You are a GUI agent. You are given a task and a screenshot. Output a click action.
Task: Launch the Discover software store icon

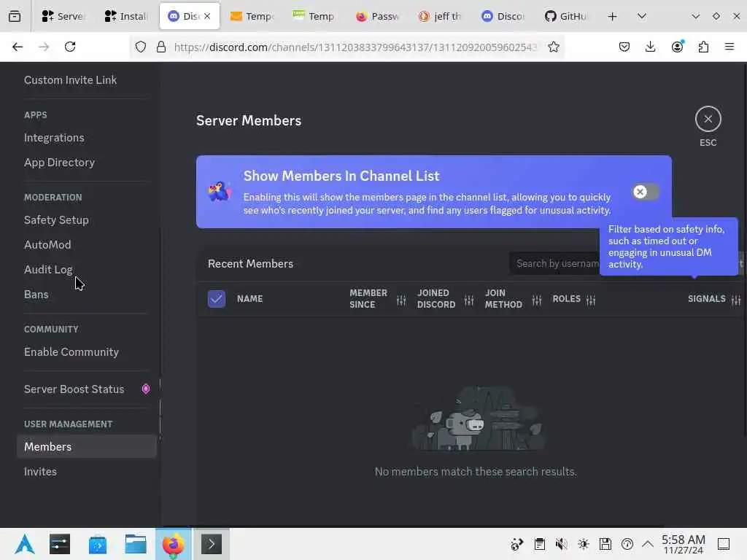coord(98,544)
